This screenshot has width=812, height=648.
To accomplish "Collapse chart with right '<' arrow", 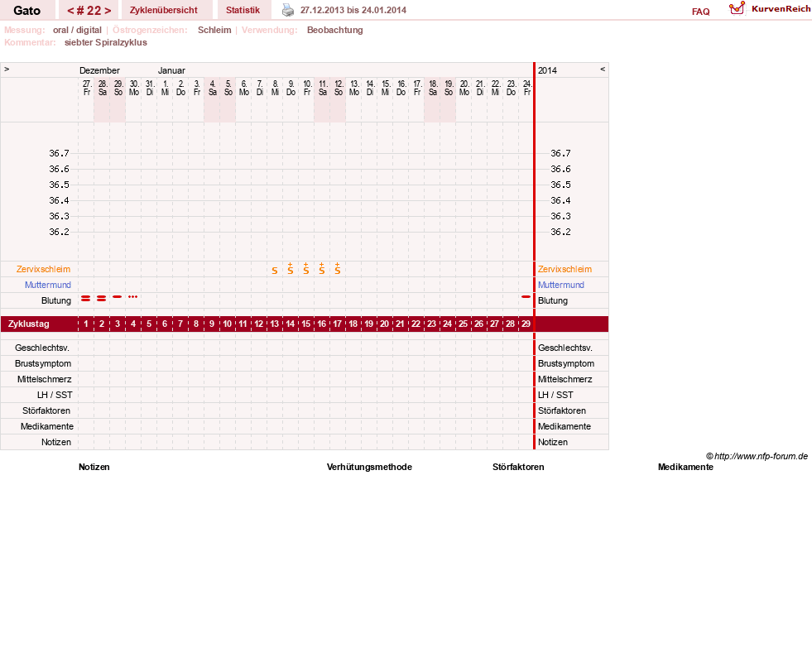I will [603, 69].
